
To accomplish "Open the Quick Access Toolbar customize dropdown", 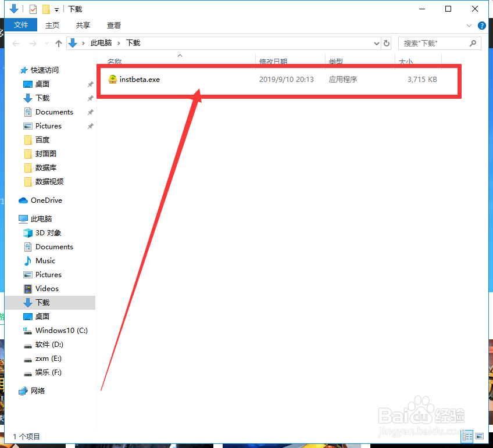I will tap(56, 9).
